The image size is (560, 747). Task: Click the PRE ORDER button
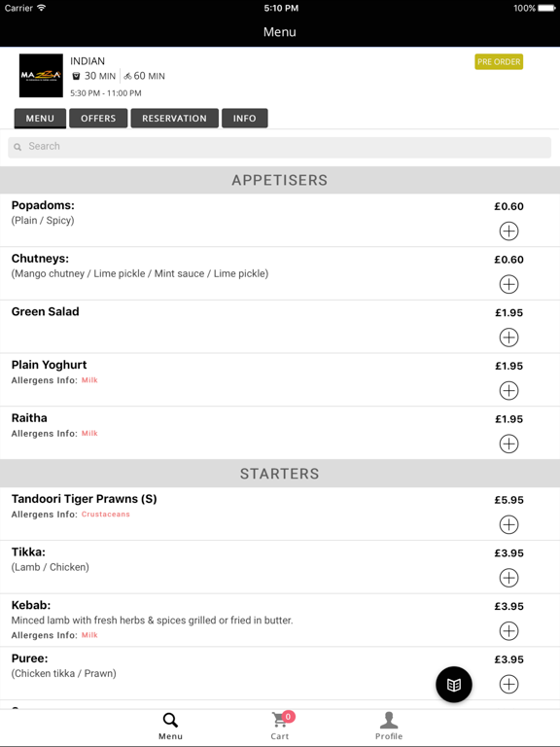pos(499,62)
